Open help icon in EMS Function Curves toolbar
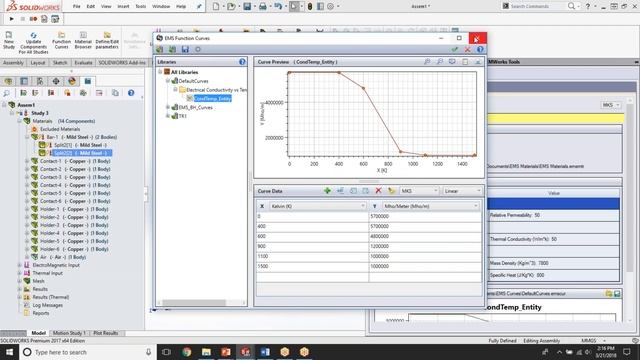 480,49
